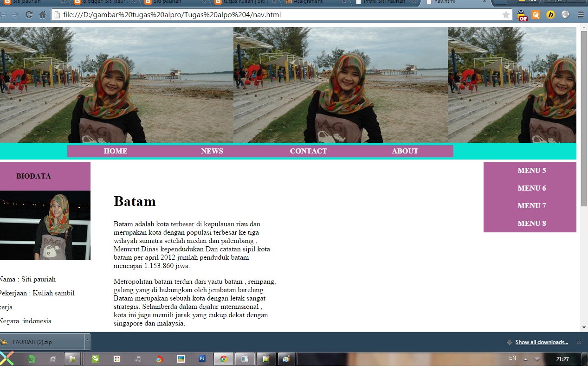Open the taskbar icon right of Internet Explorer

pyautogui.click(x=72, y=359)
